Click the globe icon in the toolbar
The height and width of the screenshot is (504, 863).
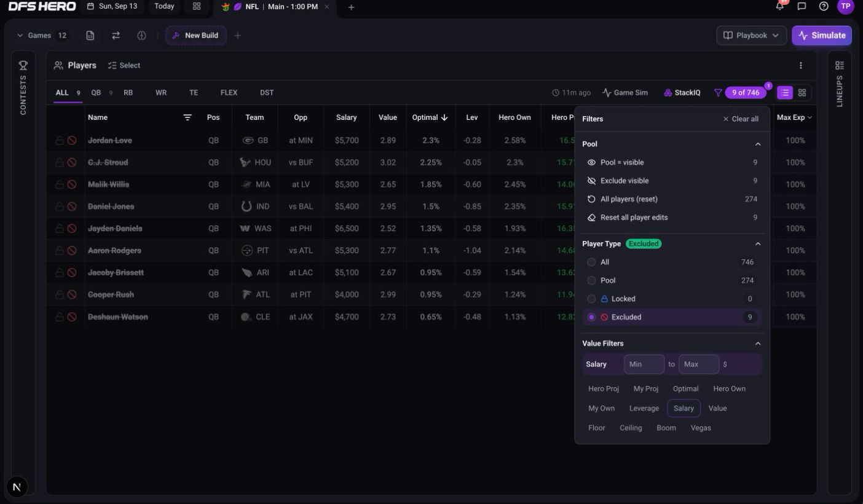[141, 36]
